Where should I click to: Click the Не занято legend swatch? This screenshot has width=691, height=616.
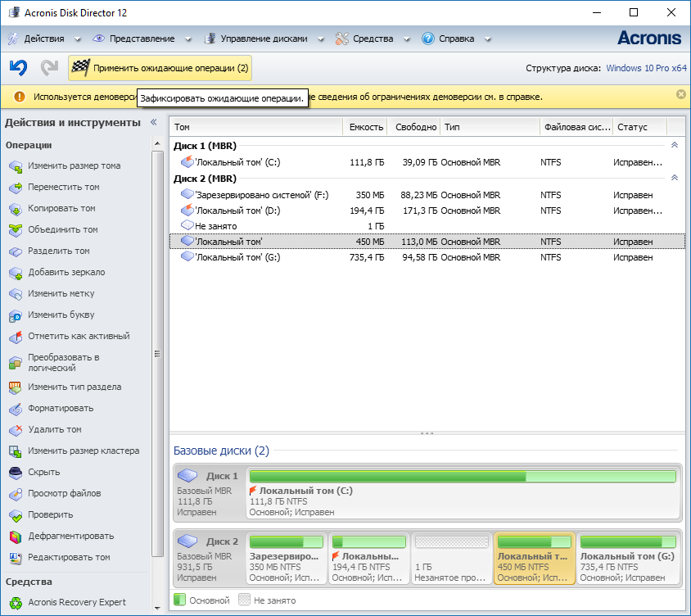coord(244,600)
